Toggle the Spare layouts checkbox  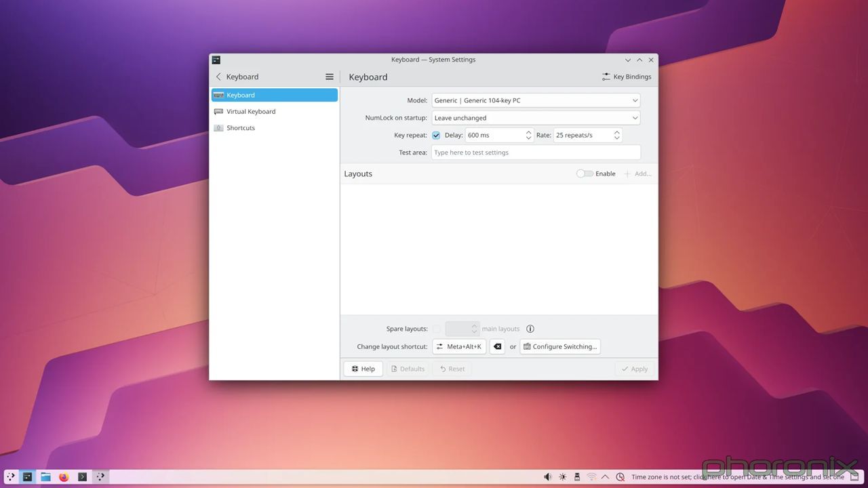coord(436,329)
